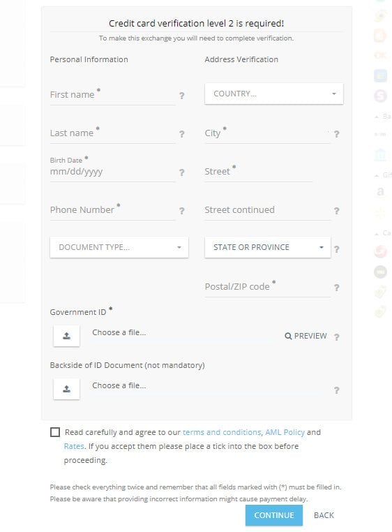Click the question mark next to Birth Date
This screenshot has width=392, height=532.
[182, 172]
